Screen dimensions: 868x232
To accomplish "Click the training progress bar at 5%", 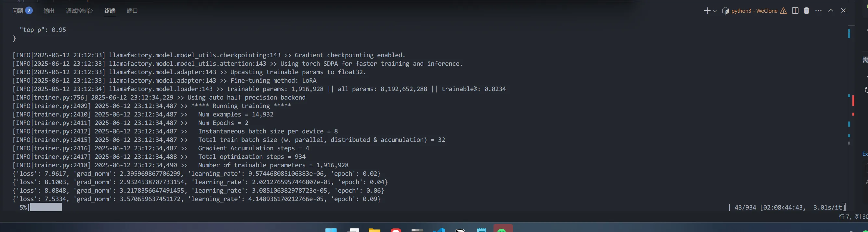I will pos(46,207).
